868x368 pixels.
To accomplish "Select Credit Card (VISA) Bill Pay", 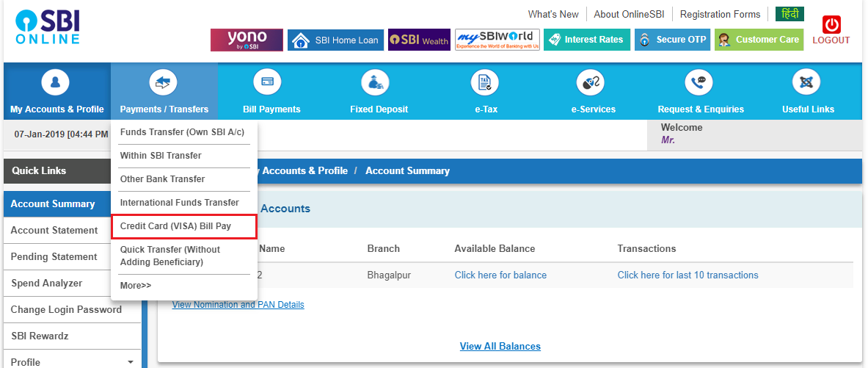I will tap(183, 227).
